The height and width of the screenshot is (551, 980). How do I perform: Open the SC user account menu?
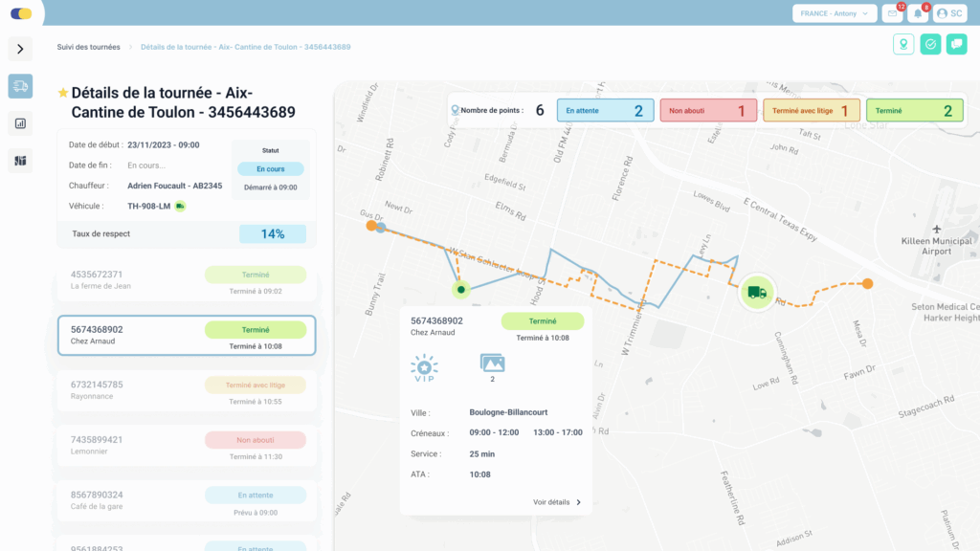coord(950,13)
